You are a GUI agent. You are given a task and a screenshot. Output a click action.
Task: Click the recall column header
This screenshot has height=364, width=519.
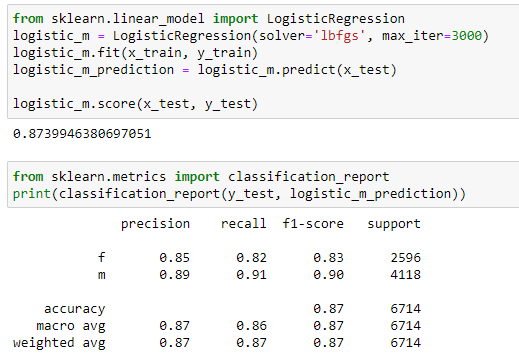click(244, 224)
